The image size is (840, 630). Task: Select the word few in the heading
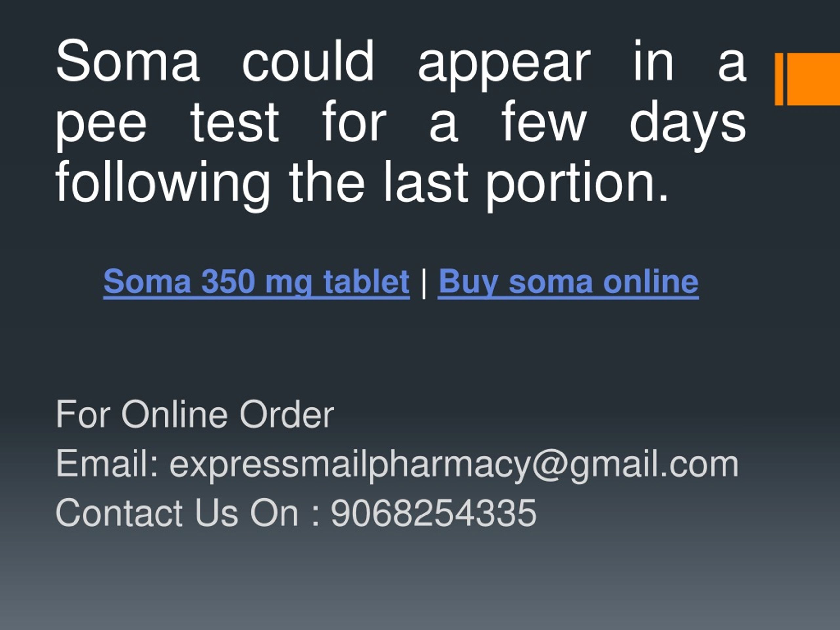tap(544, 121)
